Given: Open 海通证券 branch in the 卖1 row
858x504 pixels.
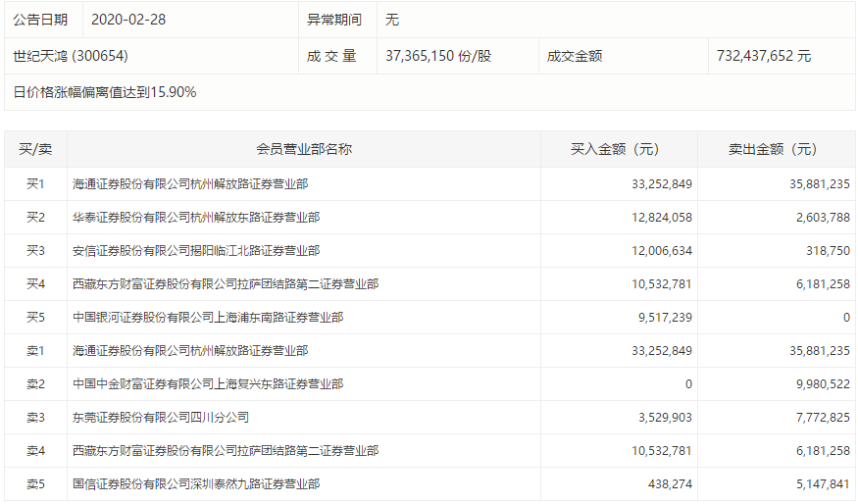Looking at the screenshot, I should 190,351.
